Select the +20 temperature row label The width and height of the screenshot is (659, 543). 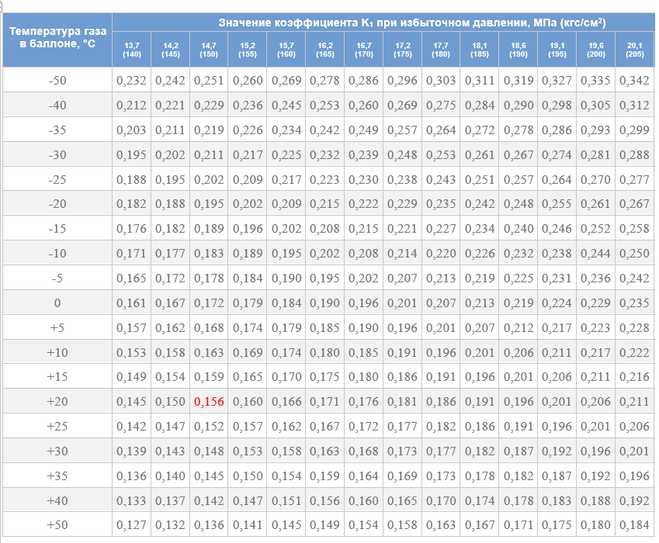pyautogui.click(x=57, y=401)
